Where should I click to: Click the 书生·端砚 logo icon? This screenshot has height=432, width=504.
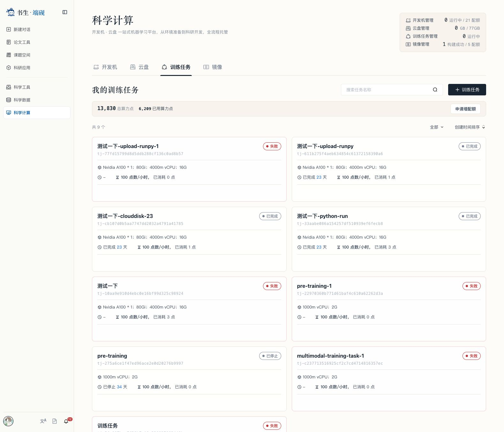(x=11, y=12)
